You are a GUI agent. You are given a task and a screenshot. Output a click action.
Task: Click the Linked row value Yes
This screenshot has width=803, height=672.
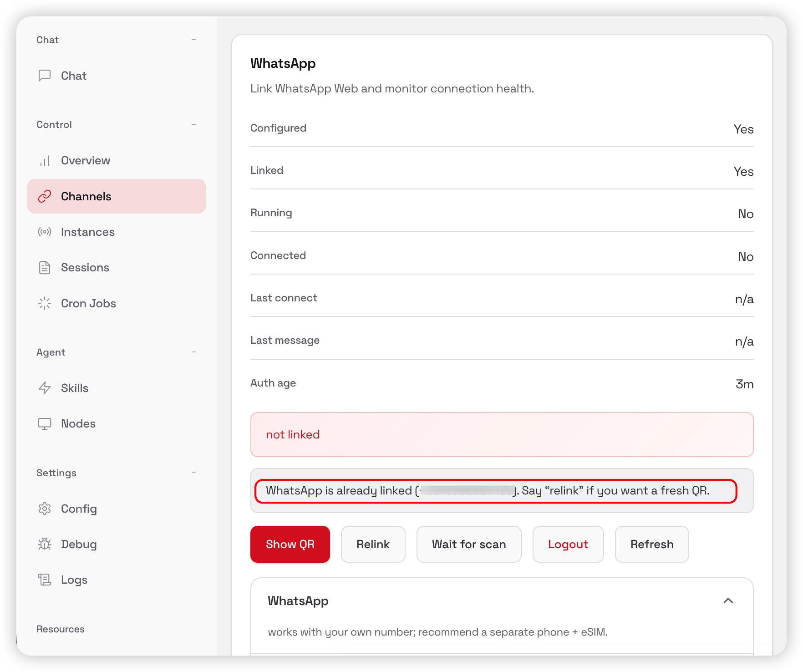744,172
